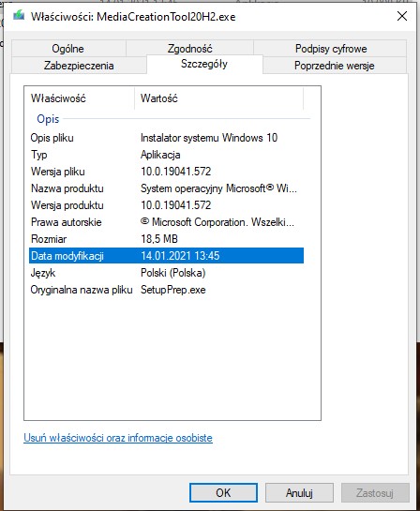Select the 'Wersja pliku' property row
This screenshot has width=420, height=511.
(x=166, y=172)
